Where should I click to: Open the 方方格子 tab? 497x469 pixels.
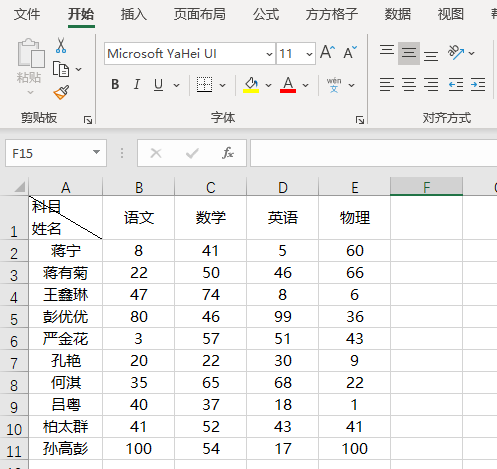(x=332, y=14)
